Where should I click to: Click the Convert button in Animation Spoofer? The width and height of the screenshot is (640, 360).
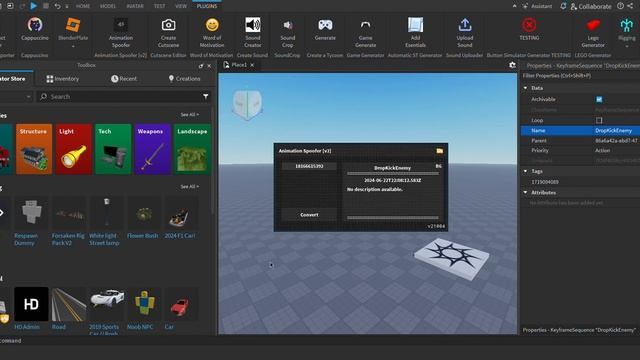(x=309, y=215)
